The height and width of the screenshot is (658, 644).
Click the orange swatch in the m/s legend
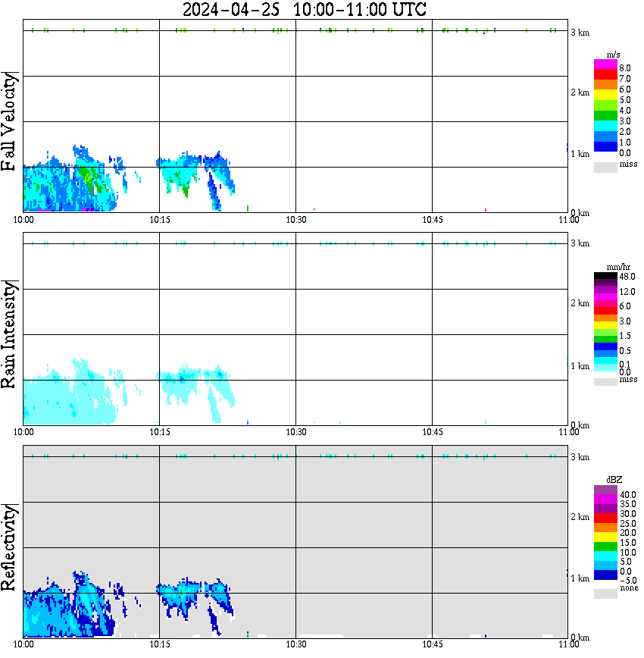tap(605, 85)
